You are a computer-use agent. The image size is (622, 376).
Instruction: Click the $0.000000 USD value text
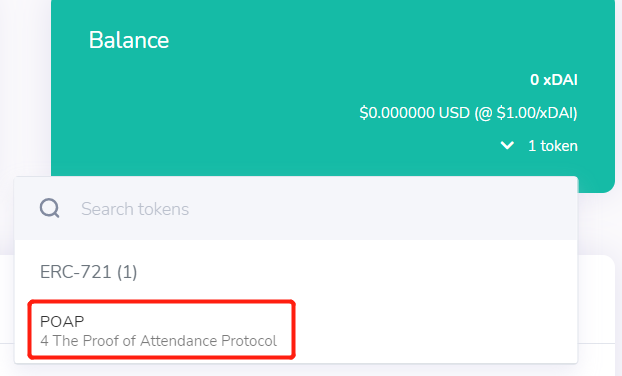415,113
